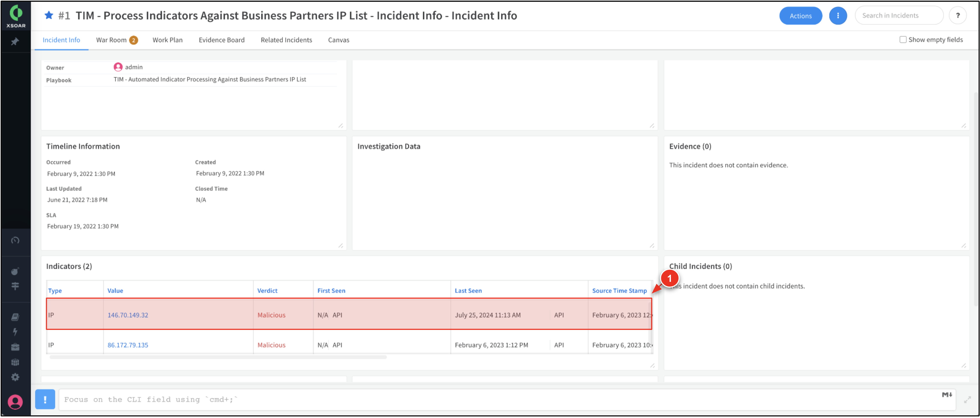Click the Indicators table horizontal scrollbar

coord(218,357)
